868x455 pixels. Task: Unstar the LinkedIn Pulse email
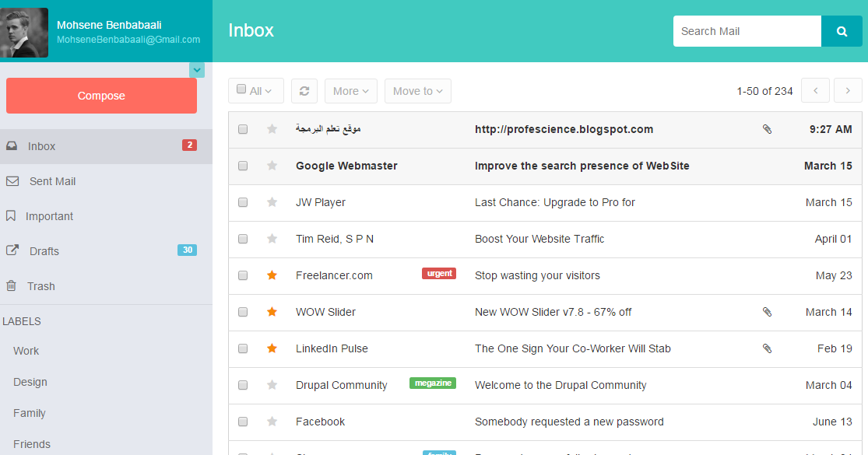pyautogui.click(x=272, y=348)
